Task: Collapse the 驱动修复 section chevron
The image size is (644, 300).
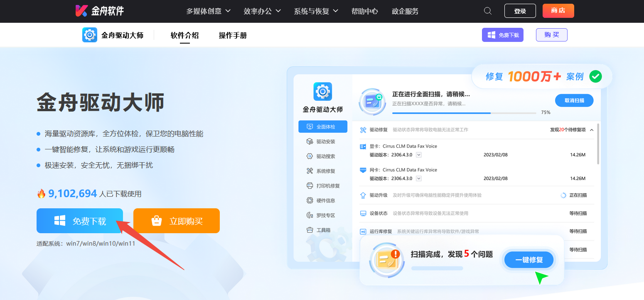Action: pos(592,130)
